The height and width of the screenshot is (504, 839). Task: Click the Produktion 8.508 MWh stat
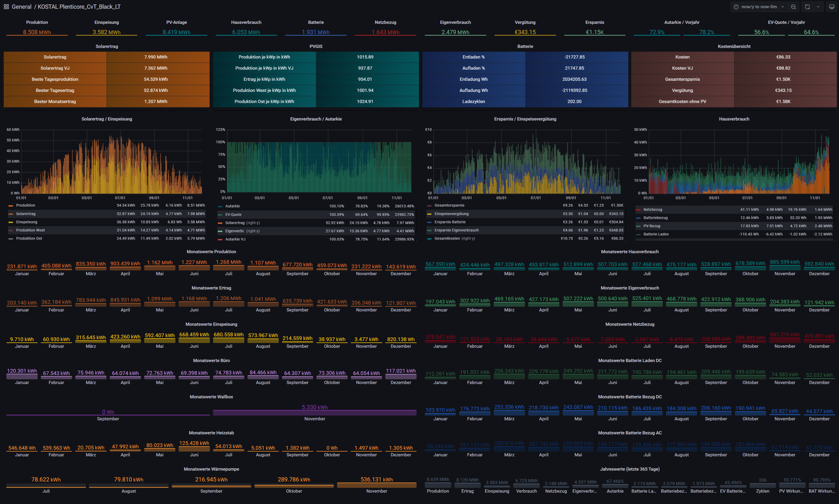point(37,32)
